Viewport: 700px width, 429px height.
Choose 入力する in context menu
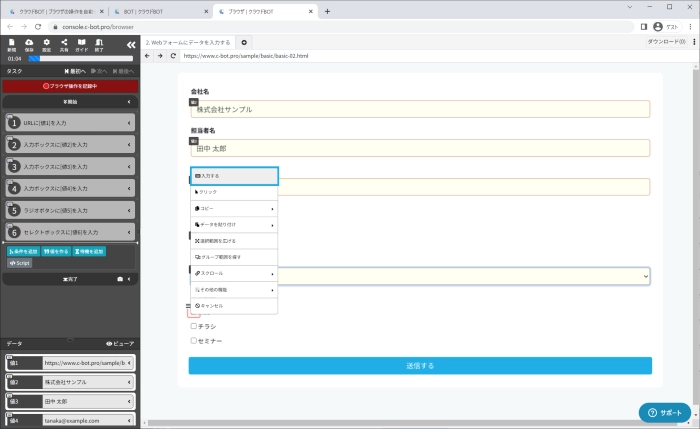click(x=233, y=176)
